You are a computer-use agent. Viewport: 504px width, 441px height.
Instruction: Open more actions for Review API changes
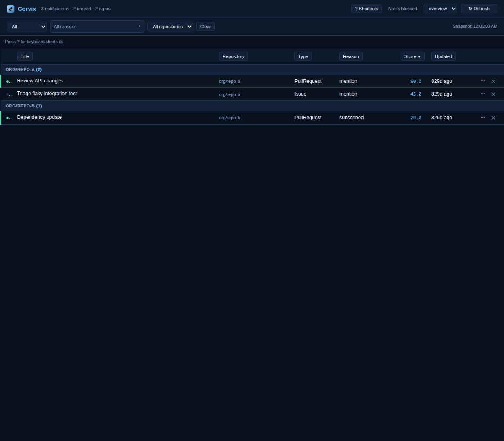coord(483,81)
